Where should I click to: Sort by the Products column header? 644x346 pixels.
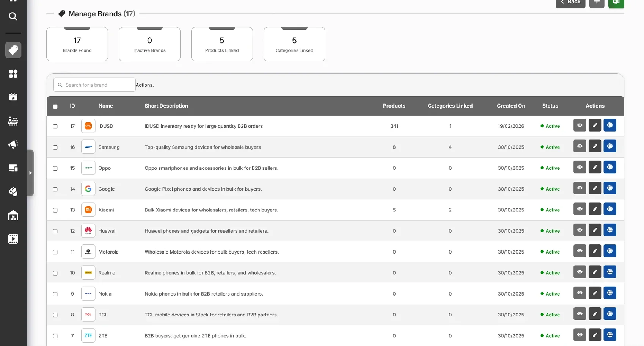click(394, 106)
